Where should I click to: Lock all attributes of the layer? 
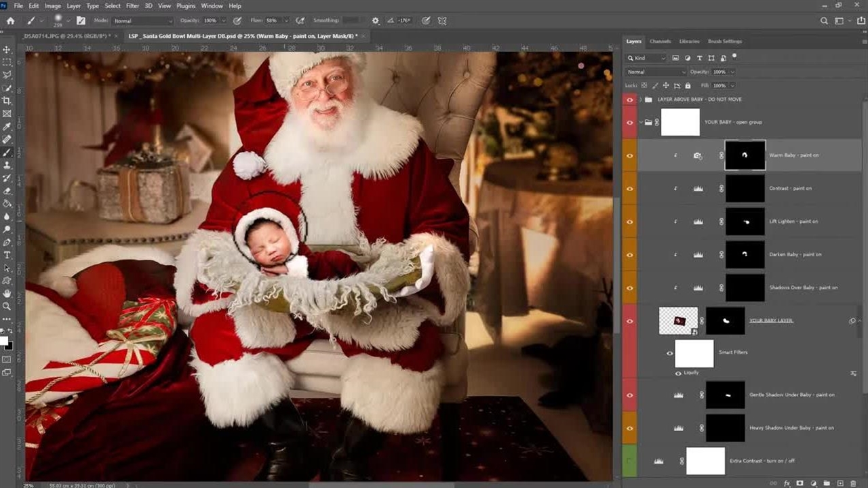click(x=688, y=85)
